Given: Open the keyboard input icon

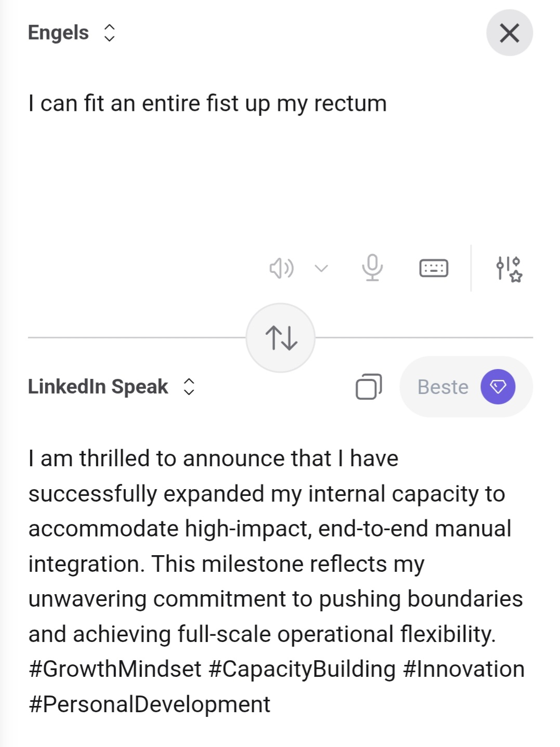Looking at the screenshot, I should [x=434, y=268].
